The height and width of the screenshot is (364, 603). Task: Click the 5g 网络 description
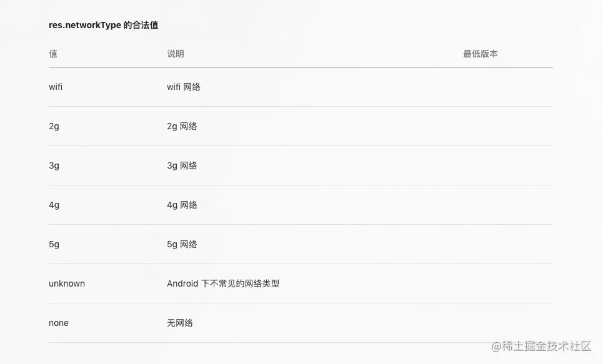pyautogui.click(x=182, y=245)
